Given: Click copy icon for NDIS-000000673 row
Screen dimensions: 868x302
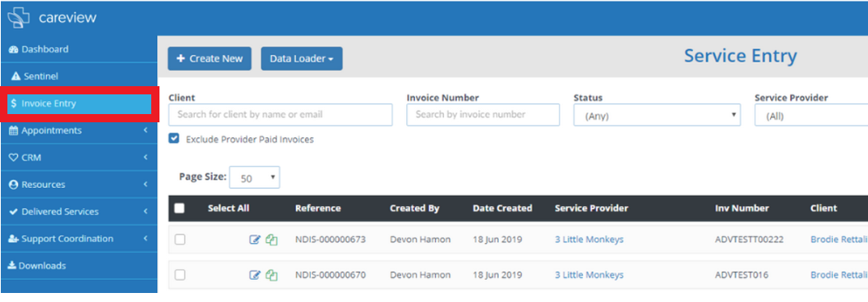Looking at the screenshot, I should pos(271,240).
